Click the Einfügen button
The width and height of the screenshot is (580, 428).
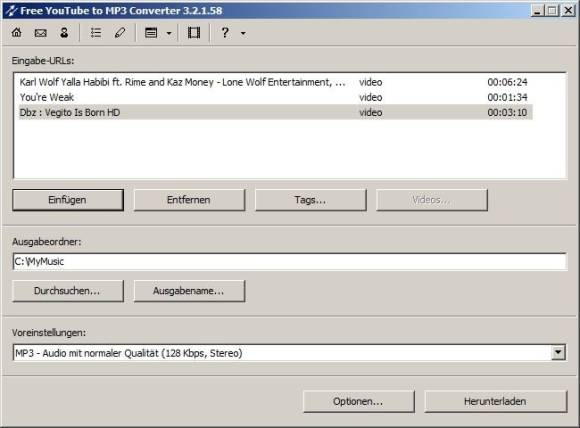click(x=68, y=200)
